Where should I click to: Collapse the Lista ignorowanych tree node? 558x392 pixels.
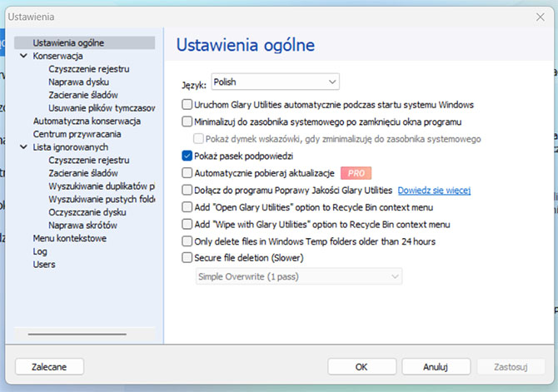[x=23, y=147]
